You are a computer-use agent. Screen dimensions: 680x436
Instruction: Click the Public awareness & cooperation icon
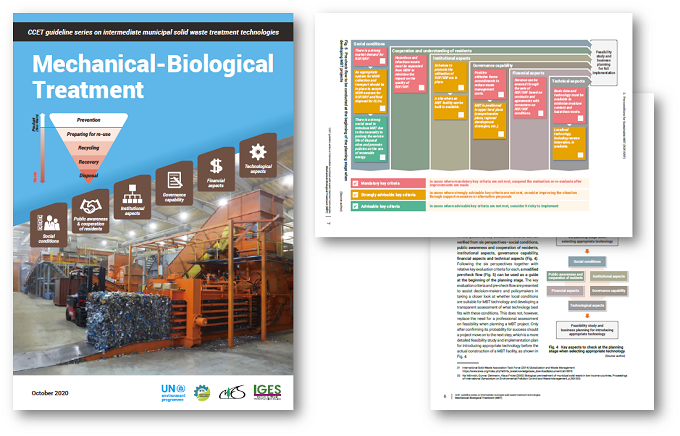click(91, 206)
